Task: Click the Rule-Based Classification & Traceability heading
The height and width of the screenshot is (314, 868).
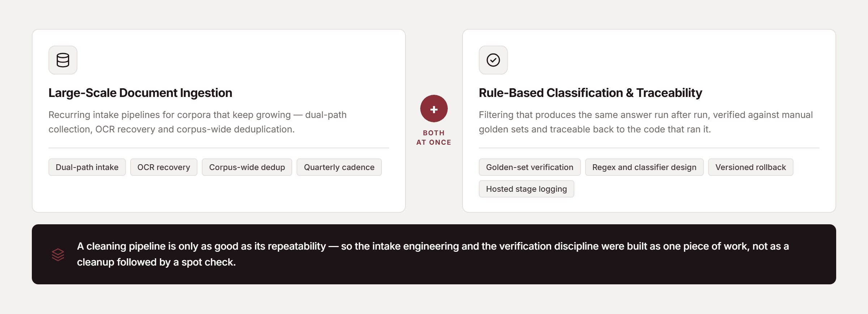Action: 591,93
